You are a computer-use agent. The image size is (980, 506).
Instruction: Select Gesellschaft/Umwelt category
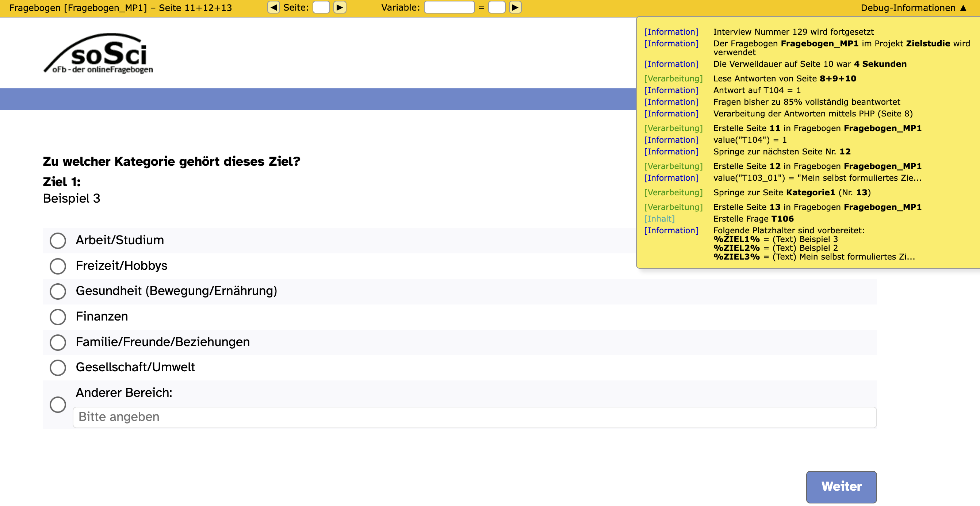click(58, 368)
